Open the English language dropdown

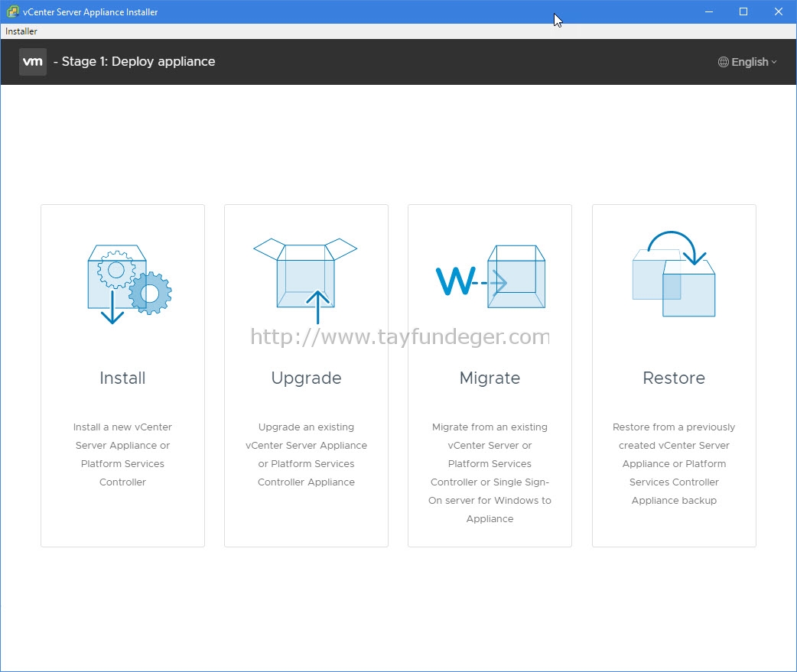[747, 62]
